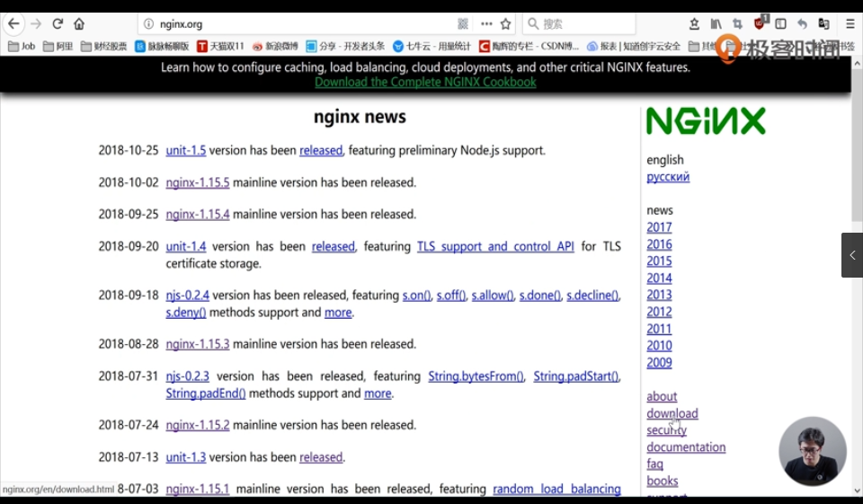863x504 pixels.
Task: Click the page vertical scrollbar thumb
Action: pos(857,146)
